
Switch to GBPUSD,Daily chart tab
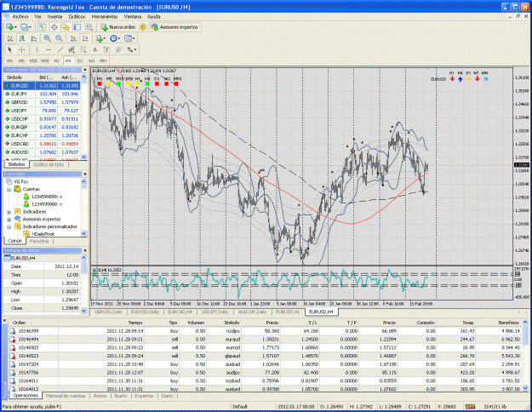click(109, 312)
